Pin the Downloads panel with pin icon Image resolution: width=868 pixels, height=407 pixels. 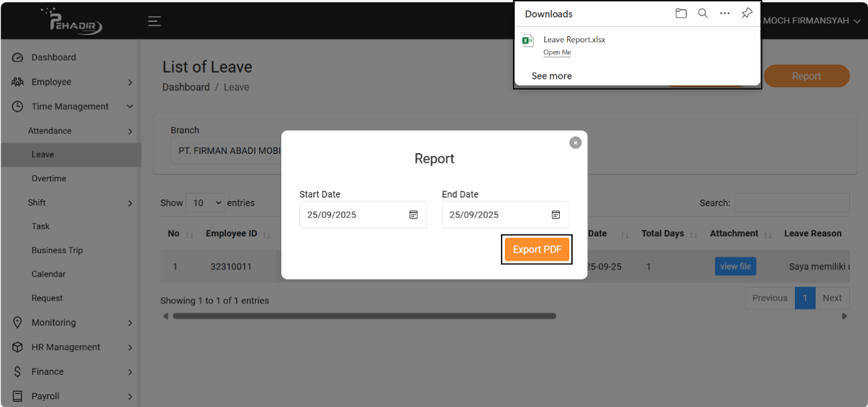pos(747,13)
